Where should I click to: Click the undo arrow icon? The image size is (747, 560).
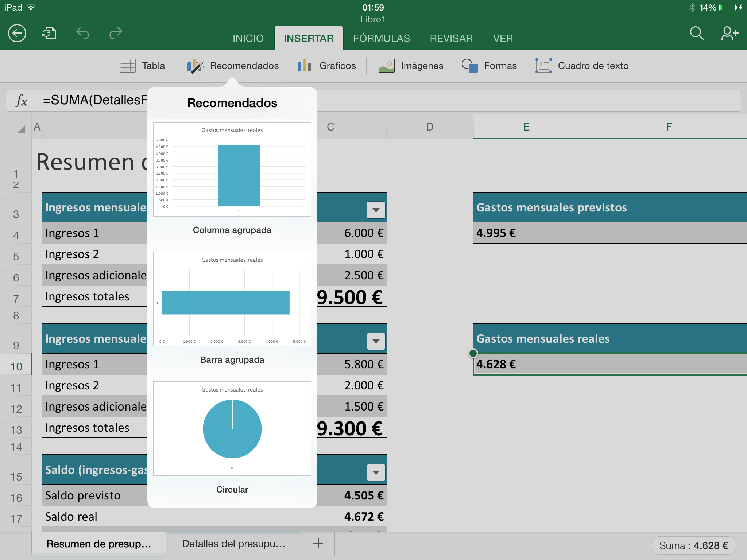point(82,34)
